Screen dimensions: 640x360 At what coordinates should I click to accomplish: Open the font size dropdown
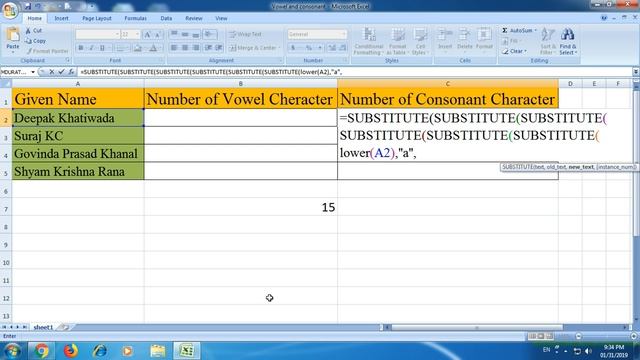tap(138, 34)
